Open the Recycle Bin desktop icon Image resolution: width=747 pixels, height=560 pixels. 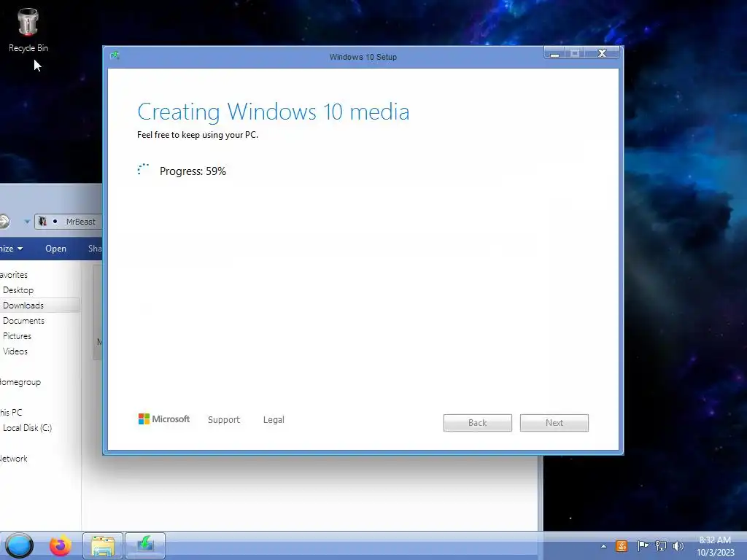[28, 31]
